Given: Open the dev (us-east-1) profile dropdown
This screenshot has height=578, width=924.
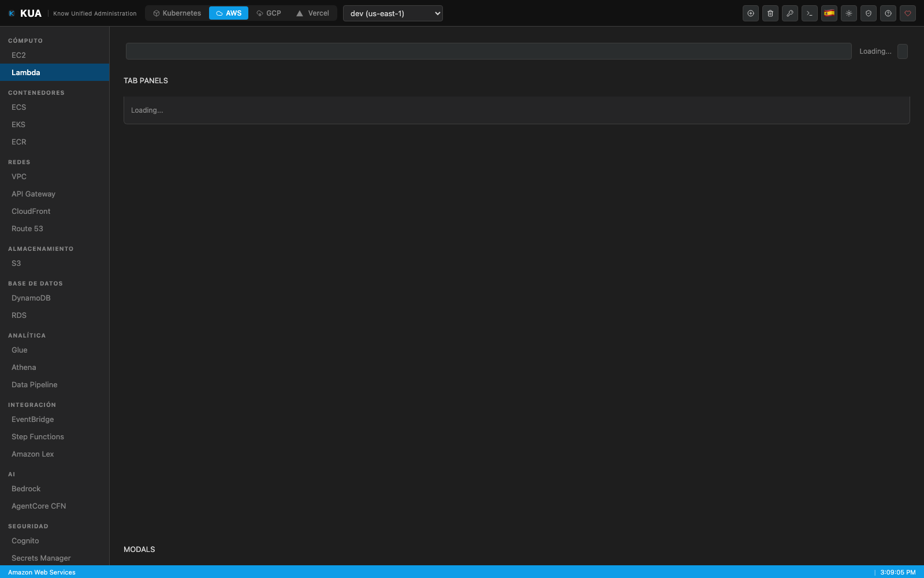Looking at the screenshot, I should (x=393, y=13).
